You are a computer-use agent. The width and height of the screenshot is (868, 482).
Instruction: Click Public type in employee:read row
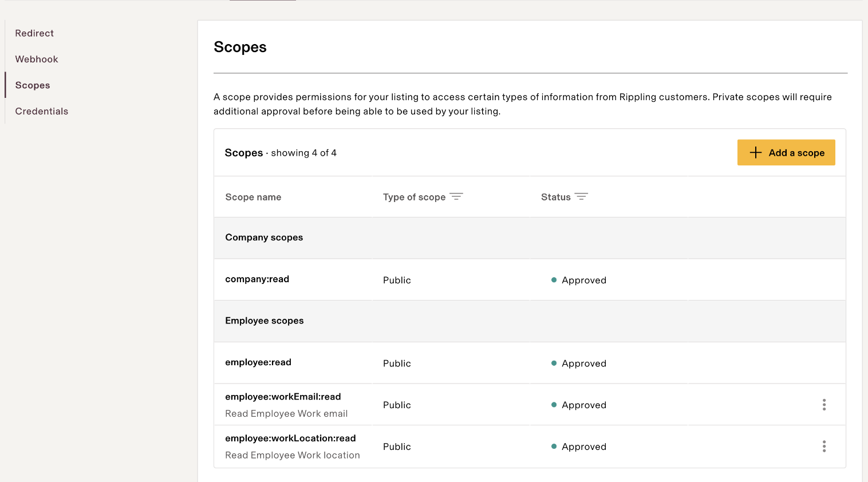coord(397,364)
